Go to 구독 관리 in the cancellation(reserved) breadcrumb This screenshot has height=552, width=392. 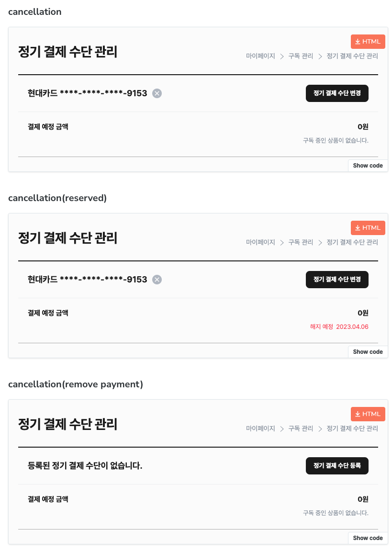click(x=301, y=242)
